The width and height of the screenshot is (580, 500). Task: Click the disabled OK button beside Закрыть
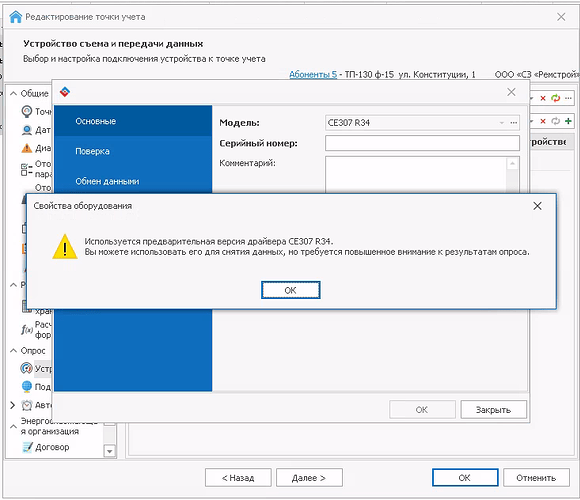(x=422, y=410)
